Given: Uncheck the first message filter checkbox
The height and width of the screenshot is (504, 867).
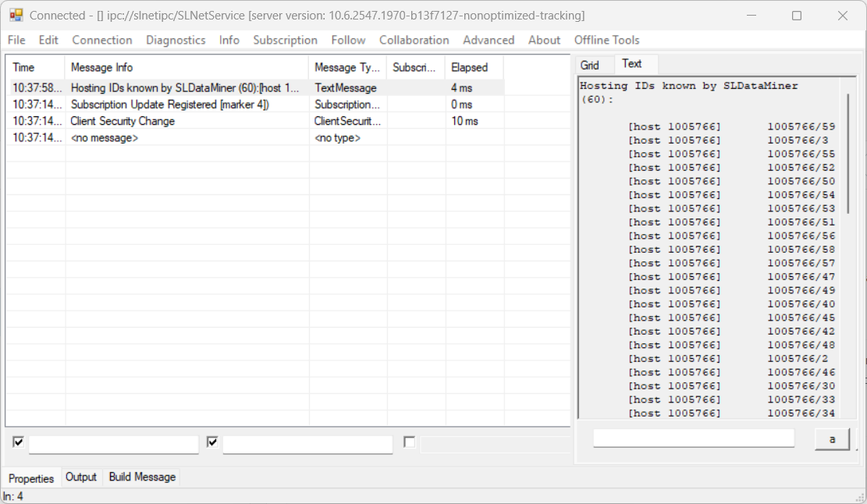Looking at the screenshot, I should (17, 442).
